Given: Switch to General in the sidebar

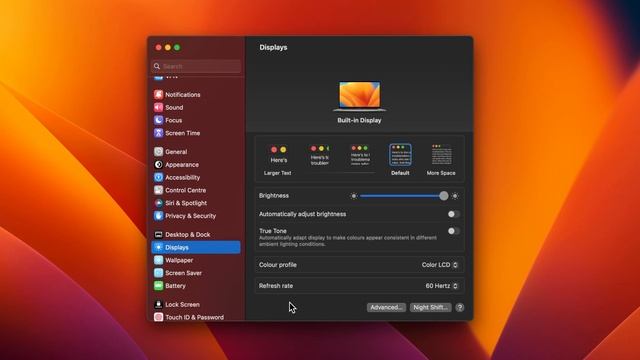Looking at the screenshot, I should coord(196,152).
